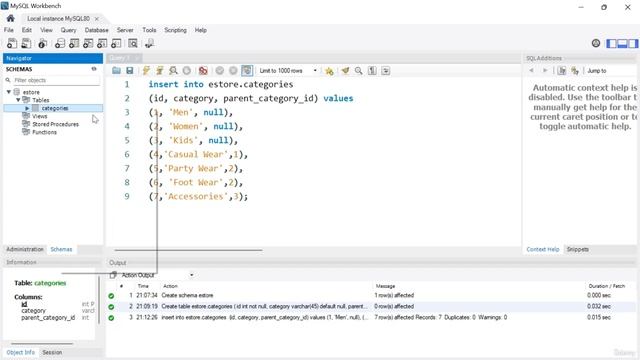Viewport: 640px width, 360px height.
Task: Open the File menu
Action: [9, 30]
